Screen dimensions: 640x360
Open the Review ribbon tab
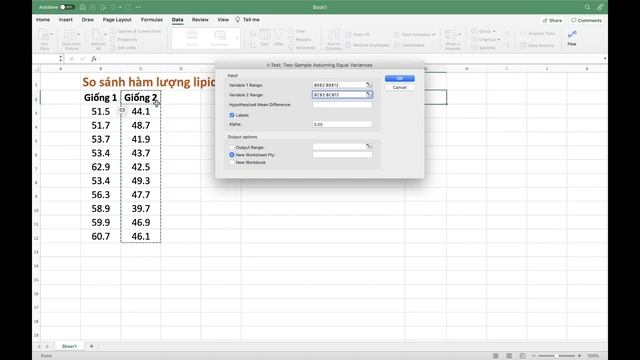pos(200,20)
